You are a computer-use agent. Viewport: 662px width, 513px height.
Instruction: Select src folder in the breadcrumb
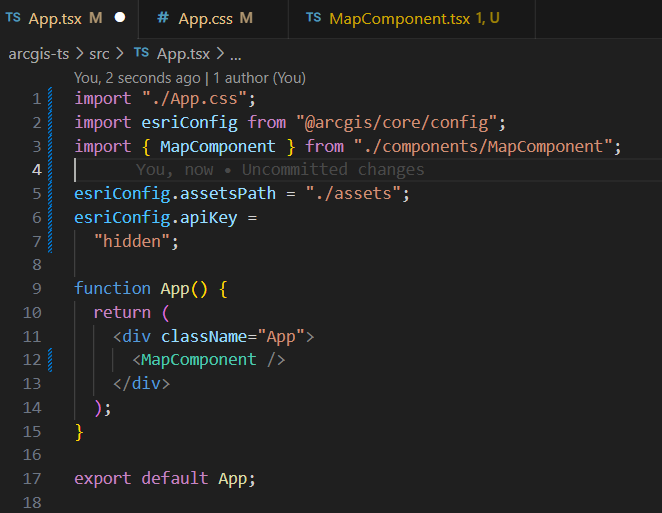[99, 54]
